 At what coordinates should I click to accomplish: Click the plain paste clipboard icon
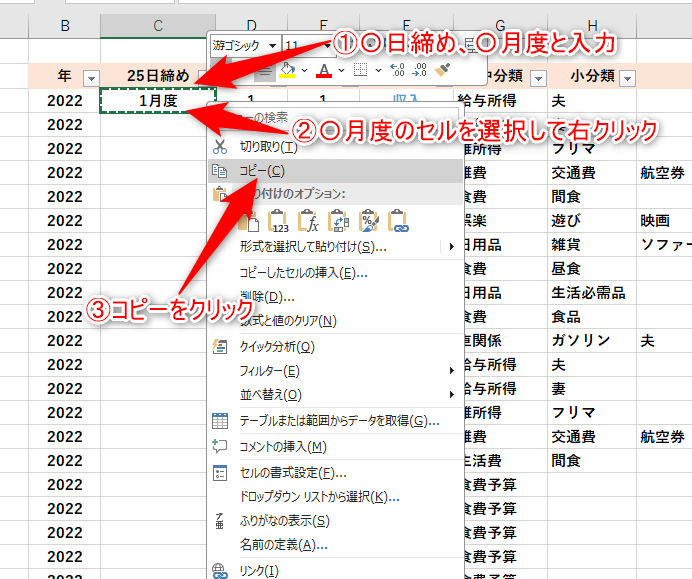[248, 221]
